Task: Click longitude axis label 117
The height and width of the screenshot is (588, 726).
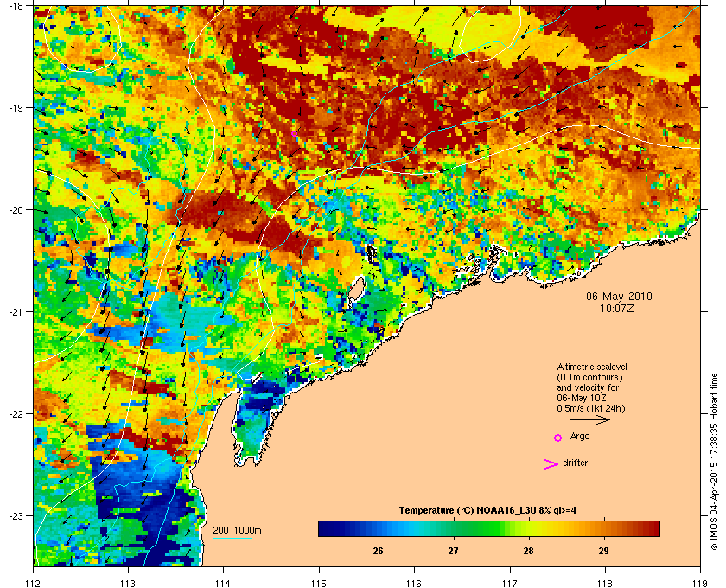Action: pos(510,584)
